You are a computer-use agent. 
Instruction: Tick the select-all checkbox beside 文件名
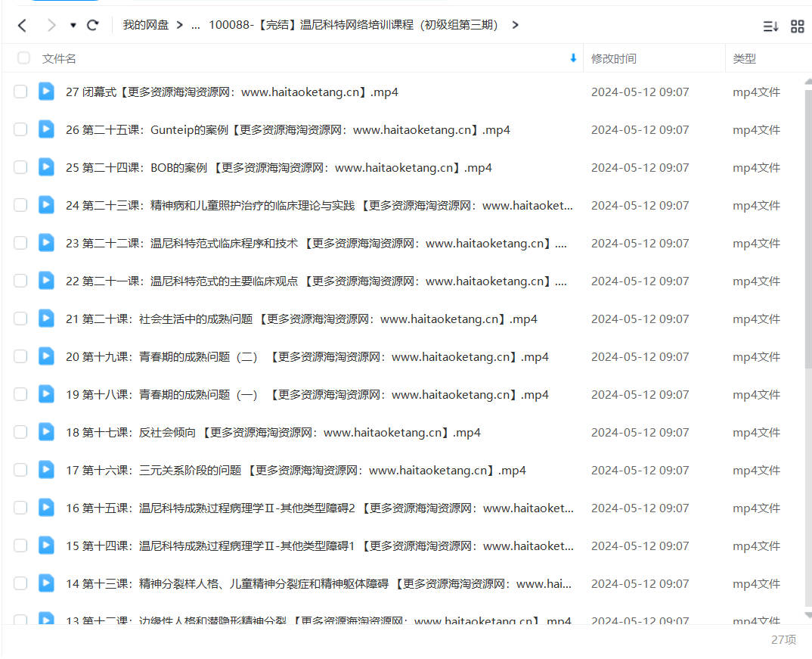coord(23,58)
